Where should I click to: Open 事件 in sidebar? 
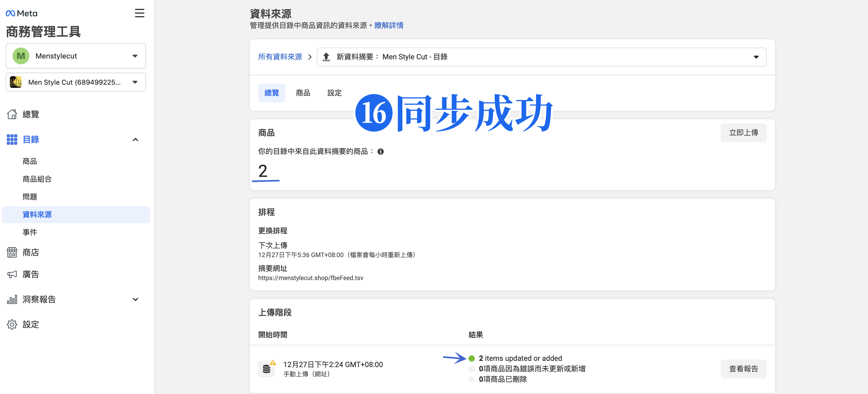30,232
